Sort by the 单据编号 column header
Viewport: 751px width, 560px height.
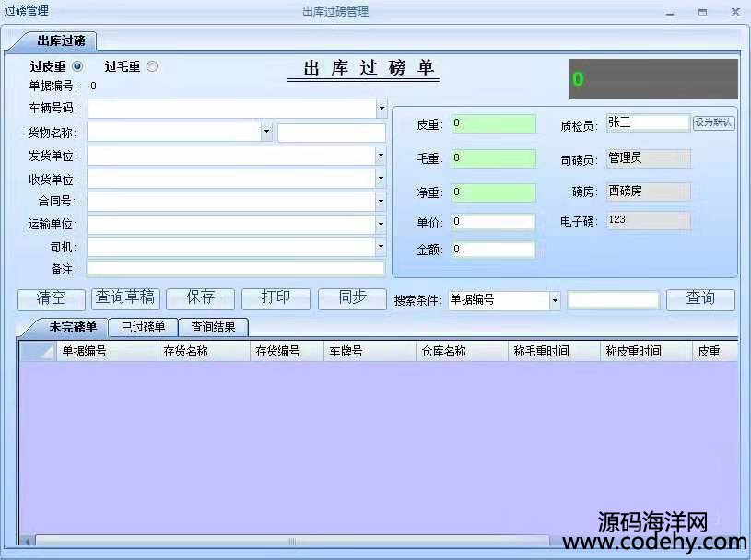pyautogui.click(x=107, y=351)
